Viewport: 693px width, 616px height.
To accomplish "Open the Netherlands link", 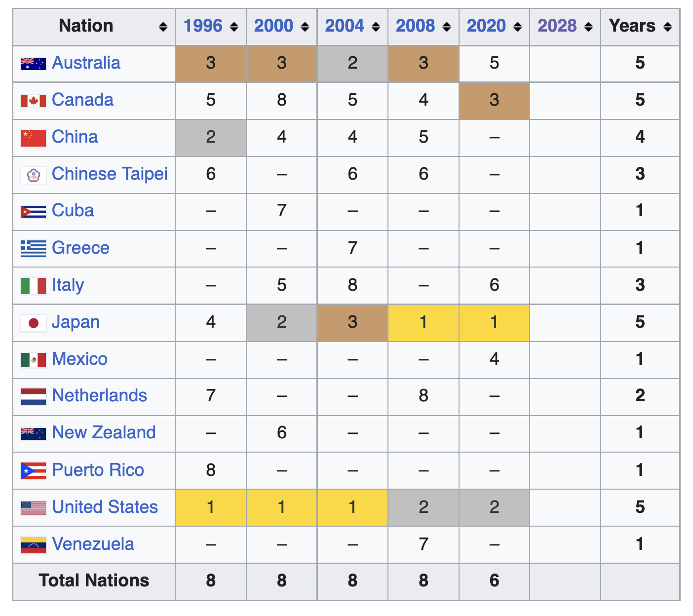I will point(99,396).
